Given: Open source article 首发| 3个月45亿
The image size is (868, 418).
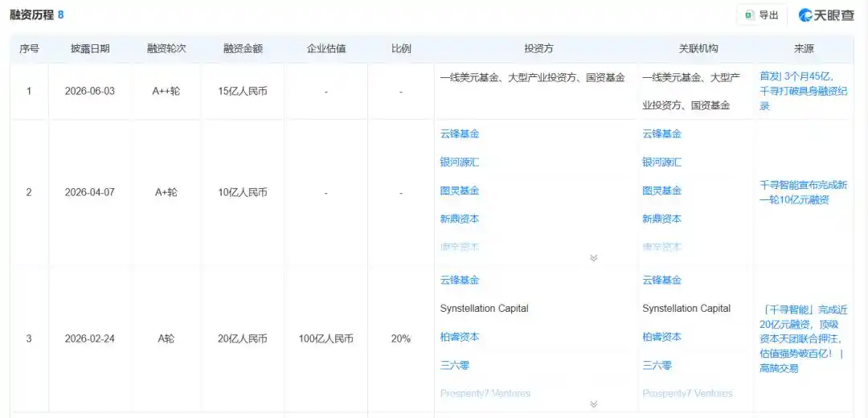Looking at the screenshot, I should 803,92.
